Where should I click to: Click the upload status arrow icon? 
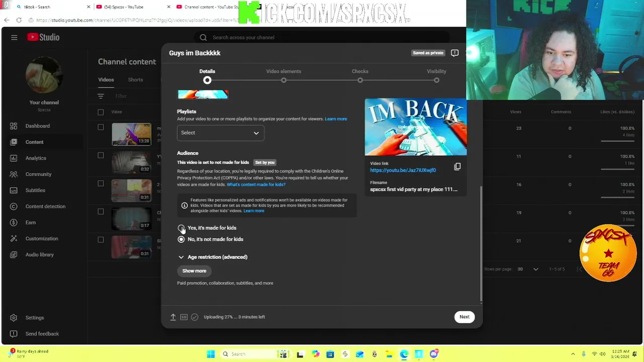[x=173, y=317]
